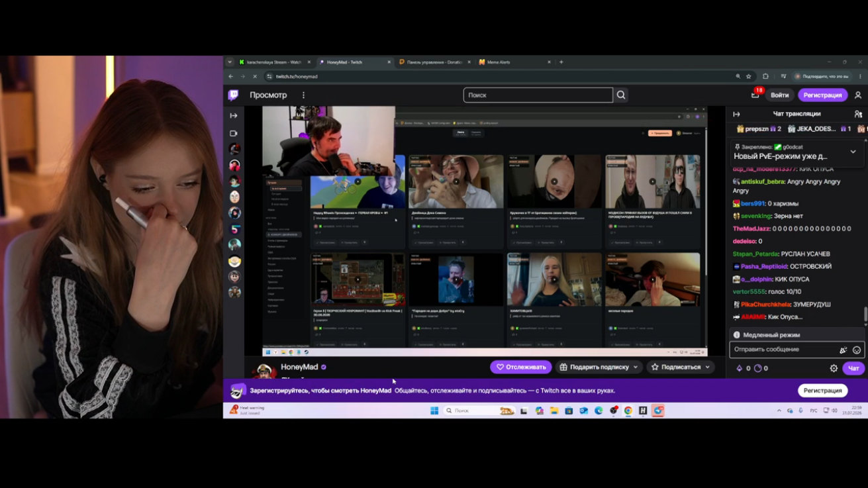Click username Pasha_Reptiloid in chat
The width and height of the screenshot is (868, 488).
763,267
